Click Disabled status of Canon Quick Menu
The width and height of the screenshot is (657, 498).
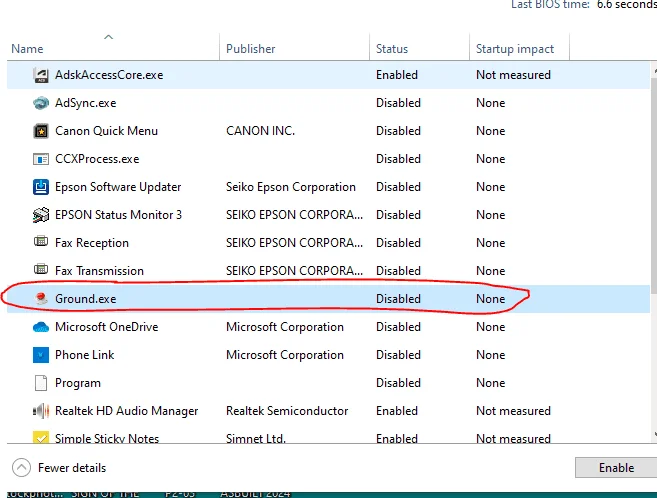coord(398,131)
